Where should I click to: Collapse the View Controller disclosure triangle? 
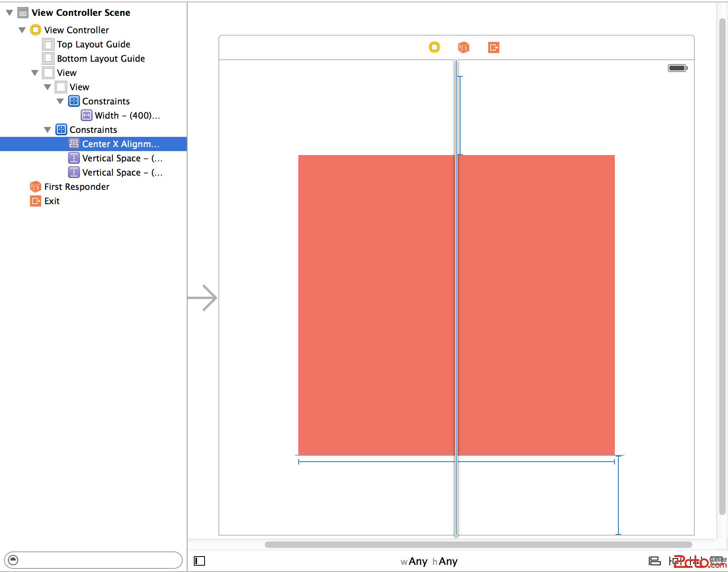click(x=22, y=30)
